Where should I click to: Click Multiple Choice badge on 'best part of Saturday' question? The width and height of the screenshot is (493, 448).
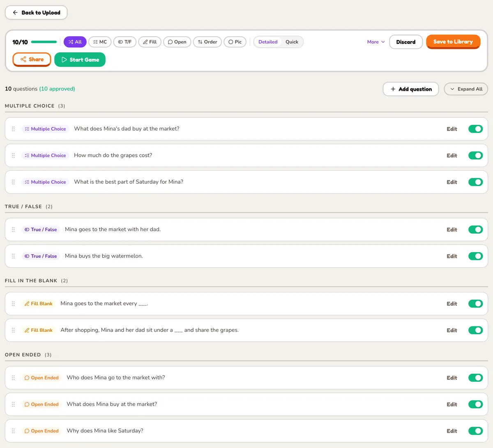point(45,182)
